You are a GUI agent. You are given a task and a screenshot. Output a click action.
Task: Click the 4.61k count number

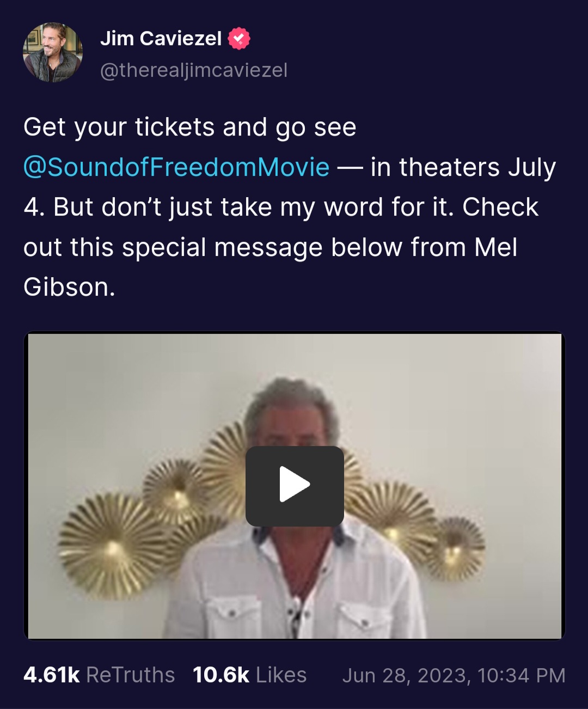(x=52, y=675)
